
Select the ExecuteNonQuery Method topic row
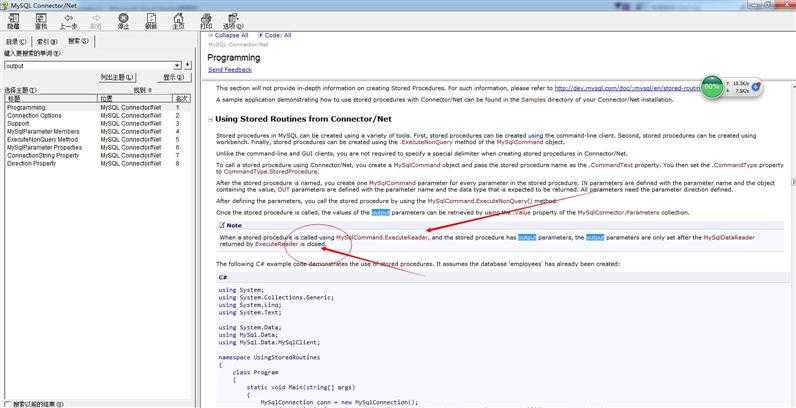point(97,139)
